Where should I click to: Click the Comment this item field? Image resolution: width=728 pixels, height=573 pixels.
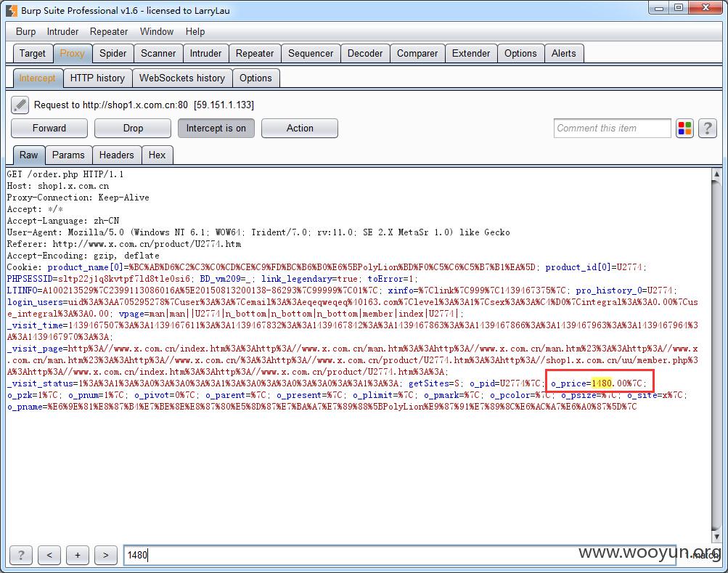click(612, 129)
